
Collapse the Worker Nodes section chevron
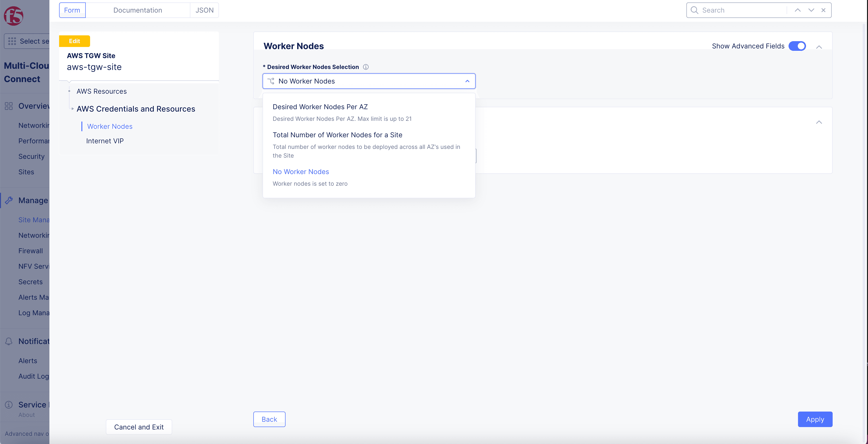pos(819,47)
